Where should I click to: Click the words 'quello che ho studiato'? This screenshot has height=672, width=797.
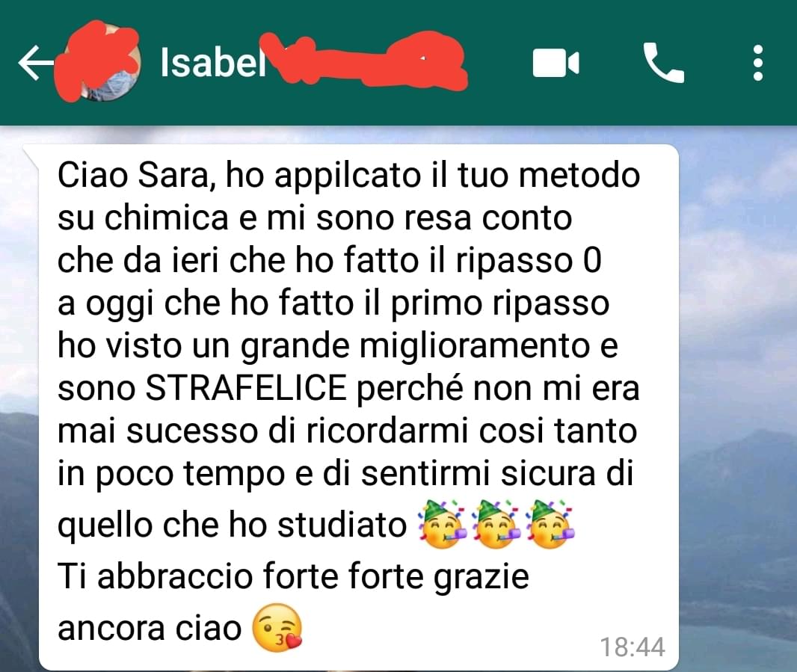tap(232, 525)
